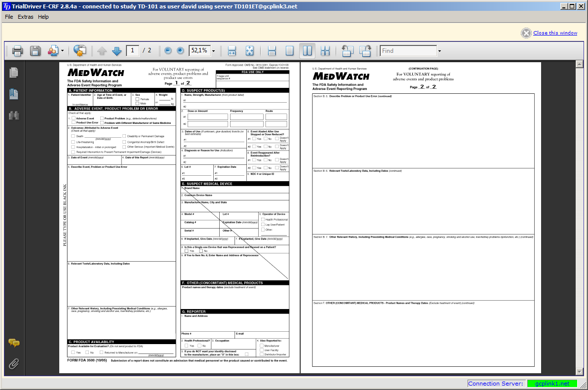Click the Close this window link

pos(555,33)
